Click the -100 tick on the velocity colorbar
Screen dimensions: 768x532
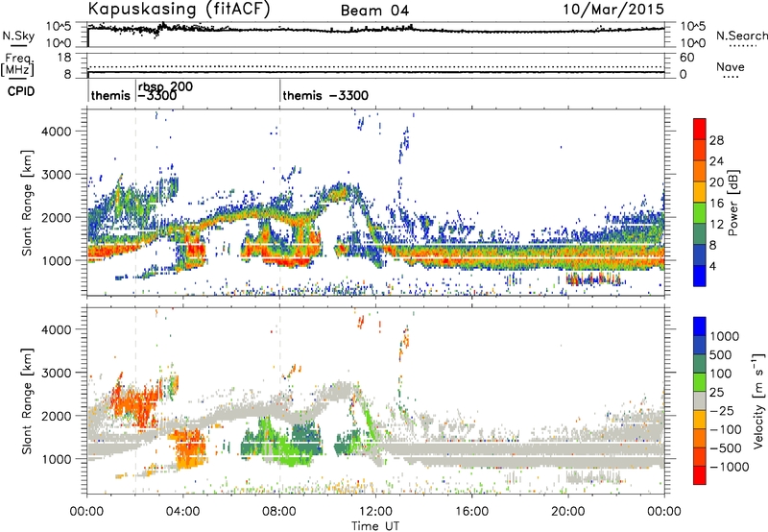pyautogui.click(x=725, y=429)
